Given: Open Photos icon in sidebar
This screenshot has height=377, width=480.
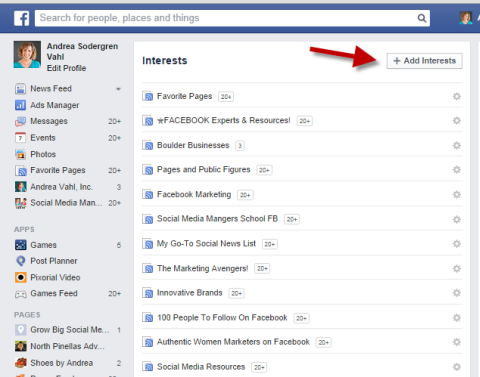Looking at the screenshot, I should [x=20, y=154].
